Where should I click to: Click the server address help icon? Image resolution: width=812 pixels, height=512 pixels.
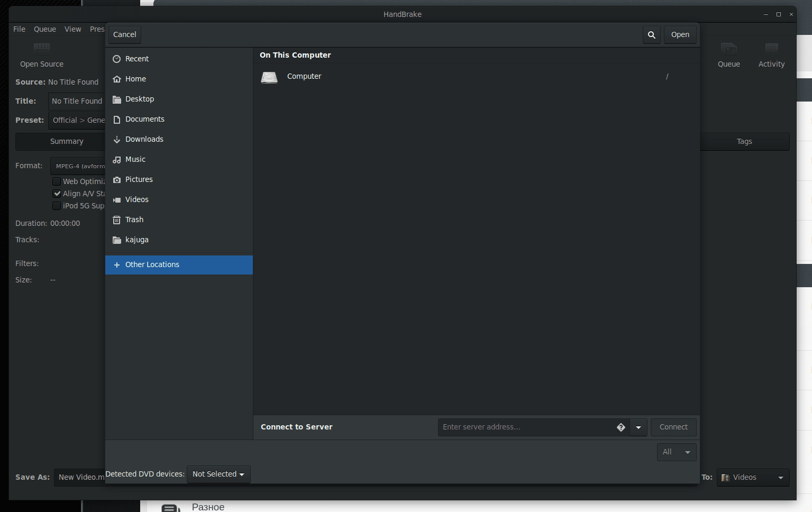pos(621,427)
